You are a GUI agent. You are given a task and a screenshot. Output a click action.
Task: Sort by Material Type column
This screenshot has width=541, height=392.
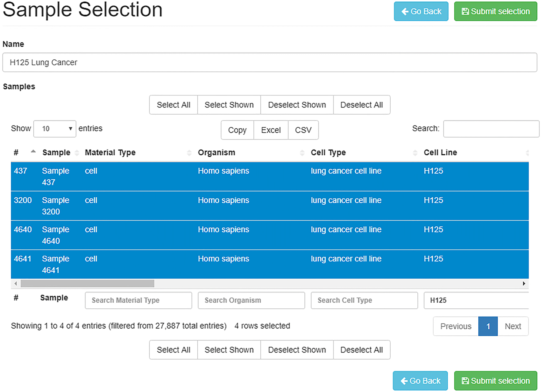coord(138,152)
